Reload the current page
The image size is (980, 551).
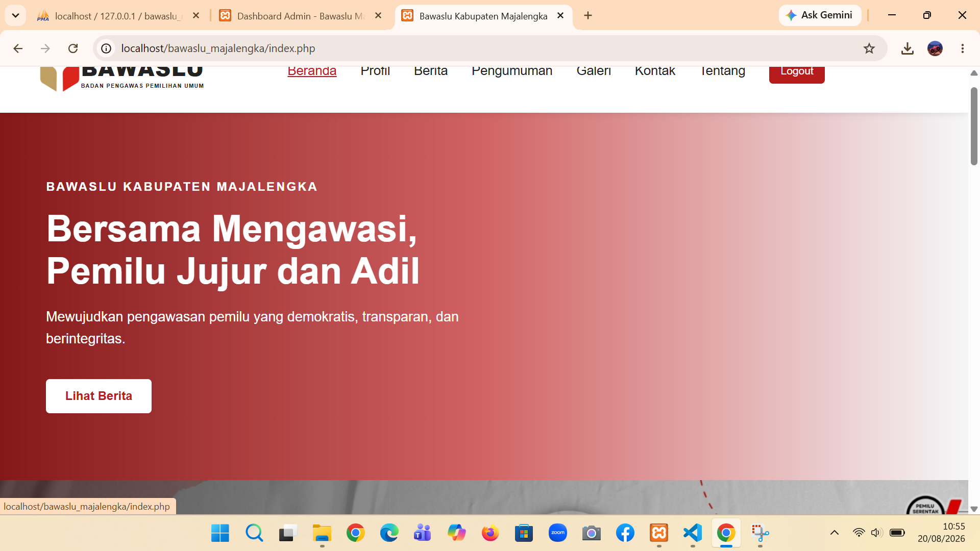click(73, 48)
